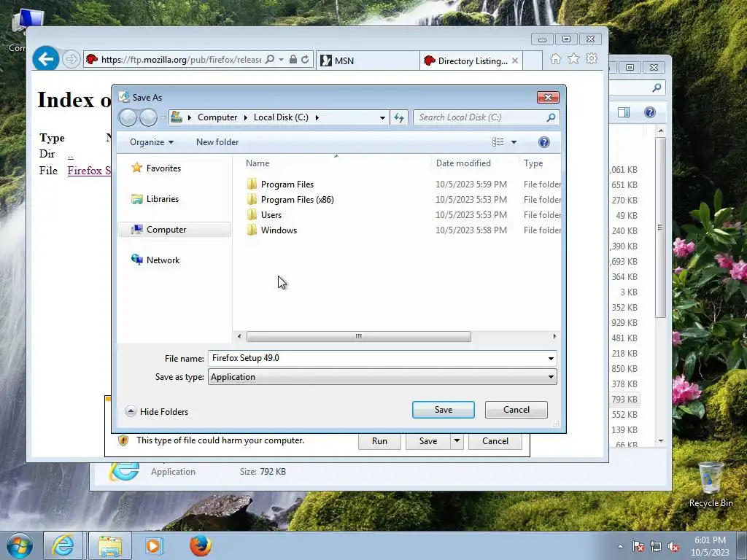
Task: Click the search icon in the Explorer window
Action: point(657,87)
